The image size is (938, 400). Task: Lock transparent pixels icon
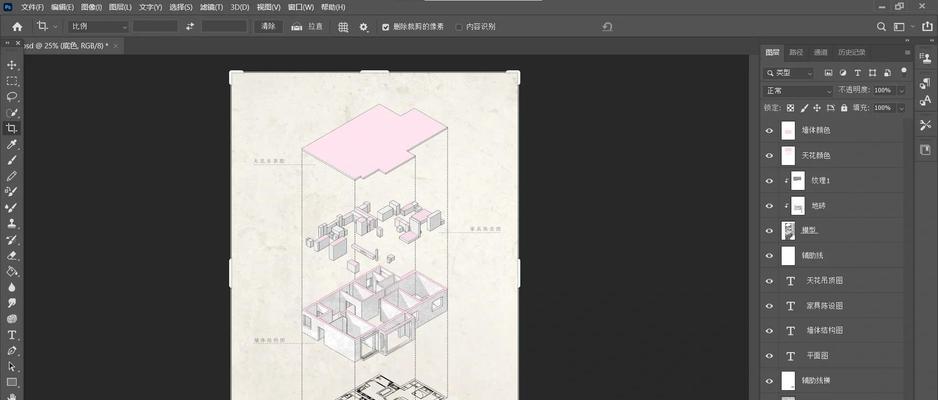790,108
